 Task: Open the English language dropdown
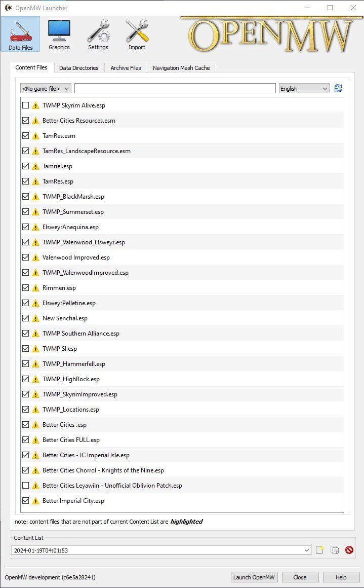click(304, 89)
